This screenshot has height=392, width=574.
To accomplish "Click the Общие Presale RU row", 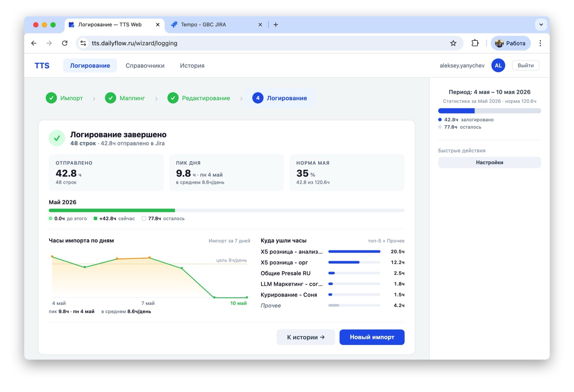I will coord(333,273).
